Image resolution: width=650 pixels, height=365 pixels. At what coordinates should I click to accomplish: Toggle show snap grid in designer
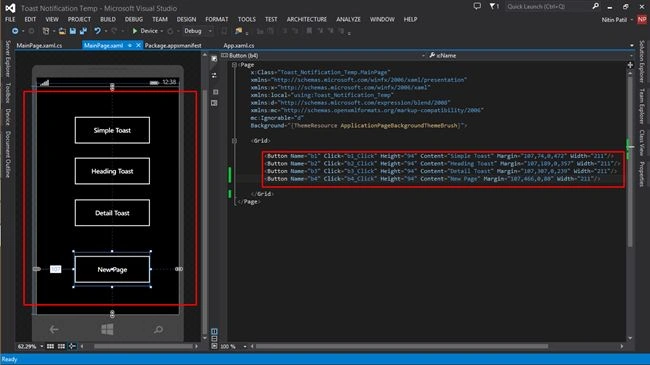tap(50, 346)
